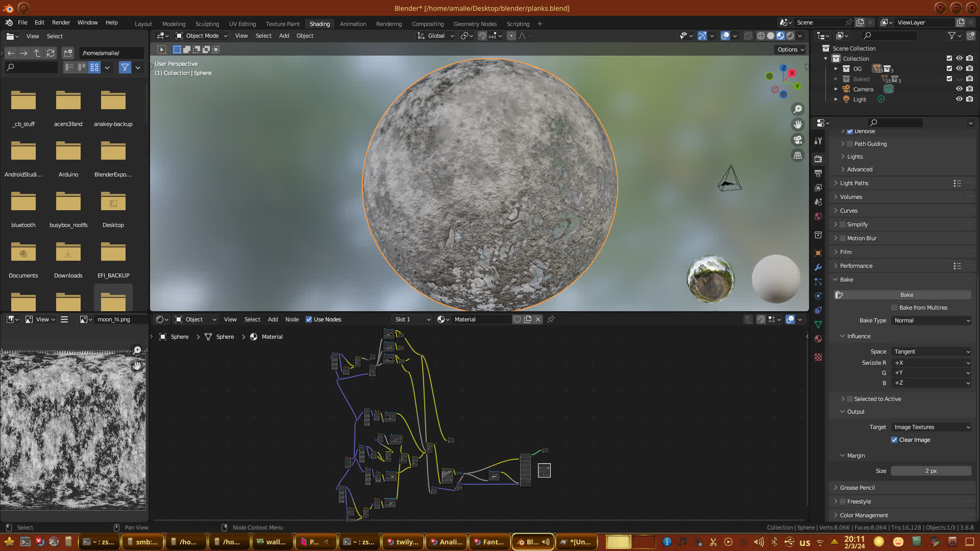Click the zoom magnifier icon in viewport

point(798,109)
